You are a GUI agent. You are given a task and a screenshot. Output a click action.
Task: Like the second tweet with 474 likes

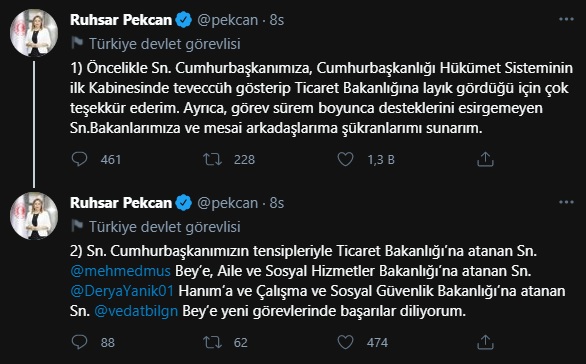coord(345,342)
